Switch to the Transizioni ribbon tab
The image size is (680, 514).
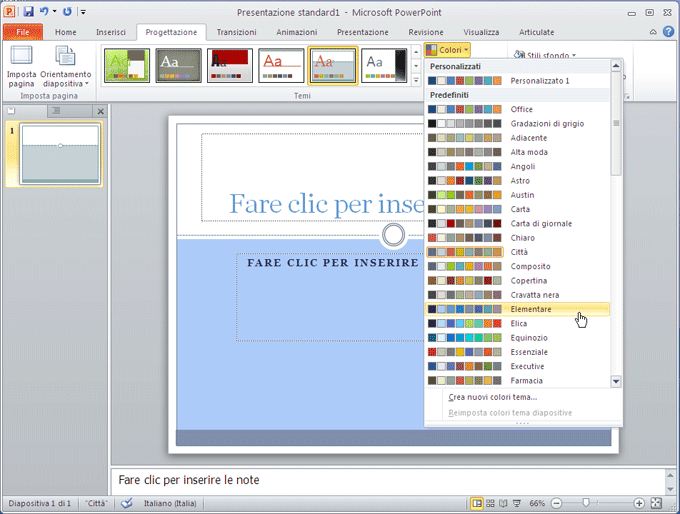click(236, 32)
